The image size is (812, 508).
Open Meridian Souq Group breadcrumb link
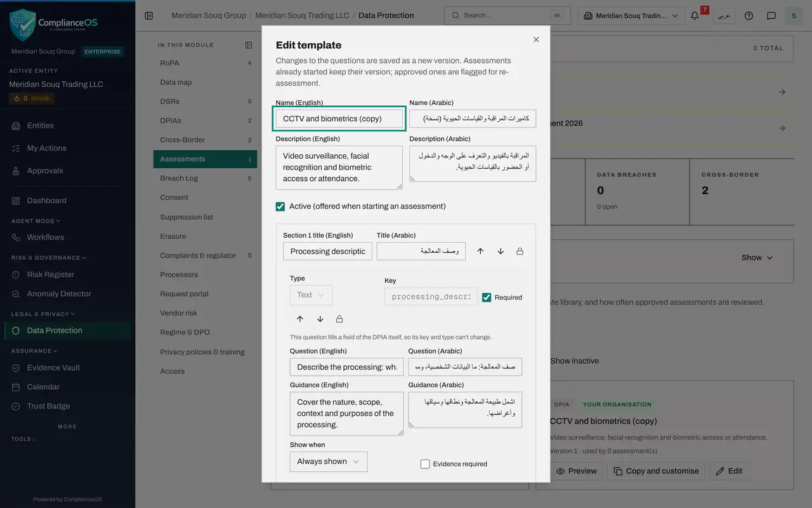[x=209, y=15]
